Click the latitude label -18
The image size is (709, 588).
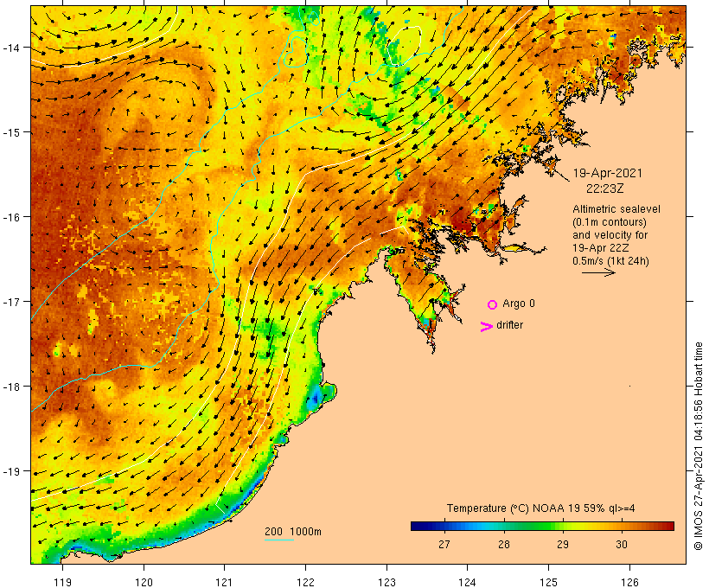(11, 387)
